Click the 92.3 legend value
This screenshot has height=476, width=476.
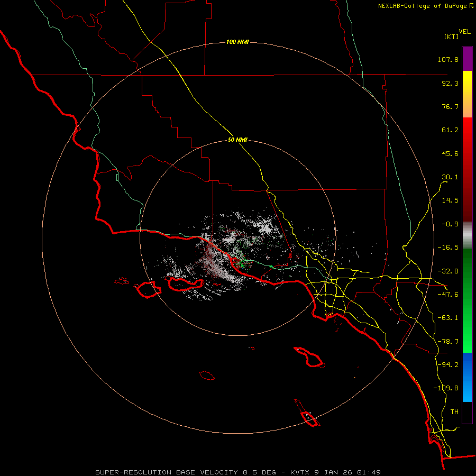450,83
